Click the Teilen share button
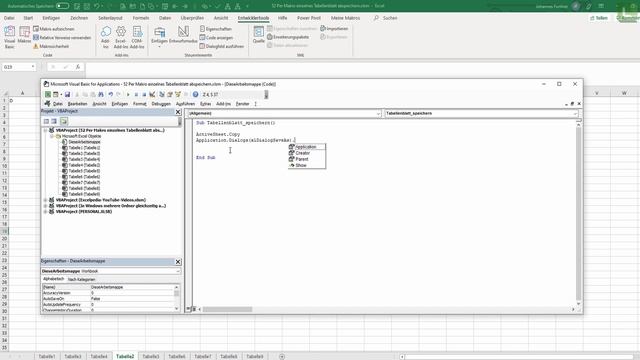The image size is (640, 360). 599,18
